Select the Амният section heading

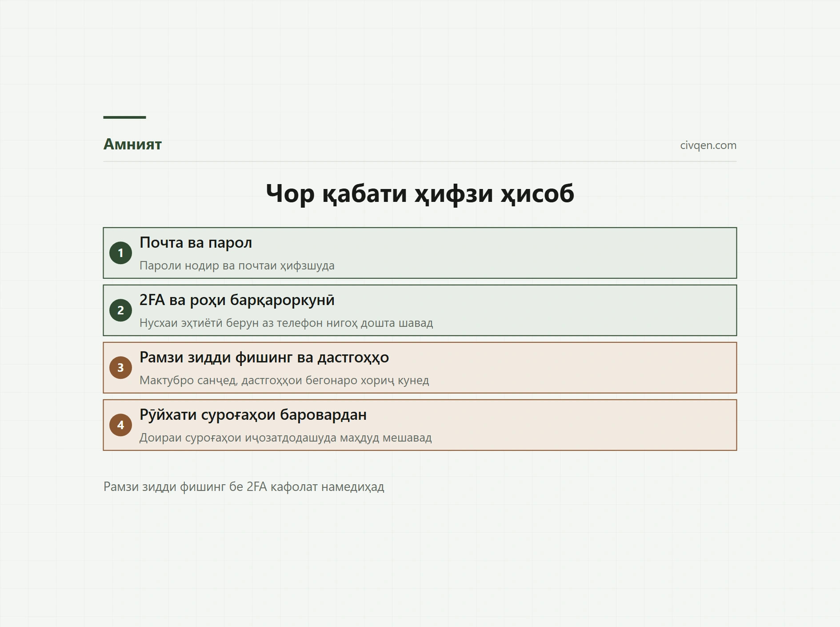coord(132,144)
